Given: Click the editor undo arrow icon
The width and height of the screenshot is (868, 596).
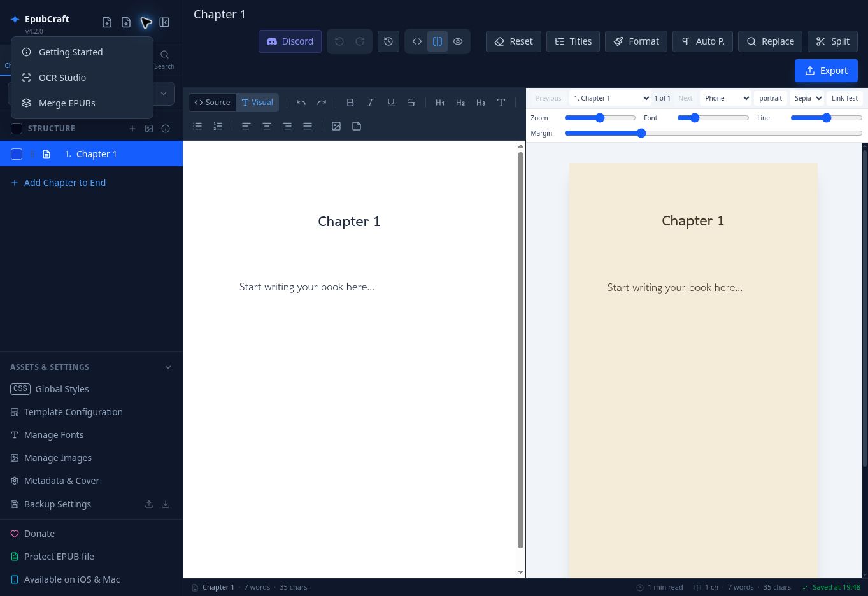Looking at the screenshot, I should click(301, 103).
